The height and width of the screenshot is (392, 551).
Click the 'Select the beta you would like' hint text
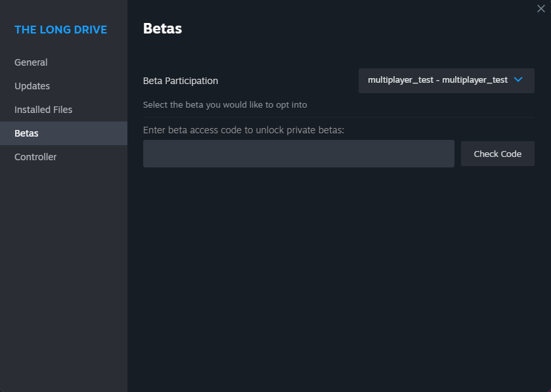[x=225, y=104]
